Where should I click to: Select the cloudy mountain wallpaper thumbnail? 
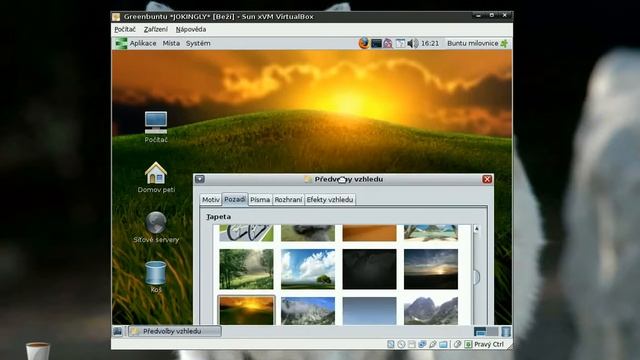pos(308,311)
